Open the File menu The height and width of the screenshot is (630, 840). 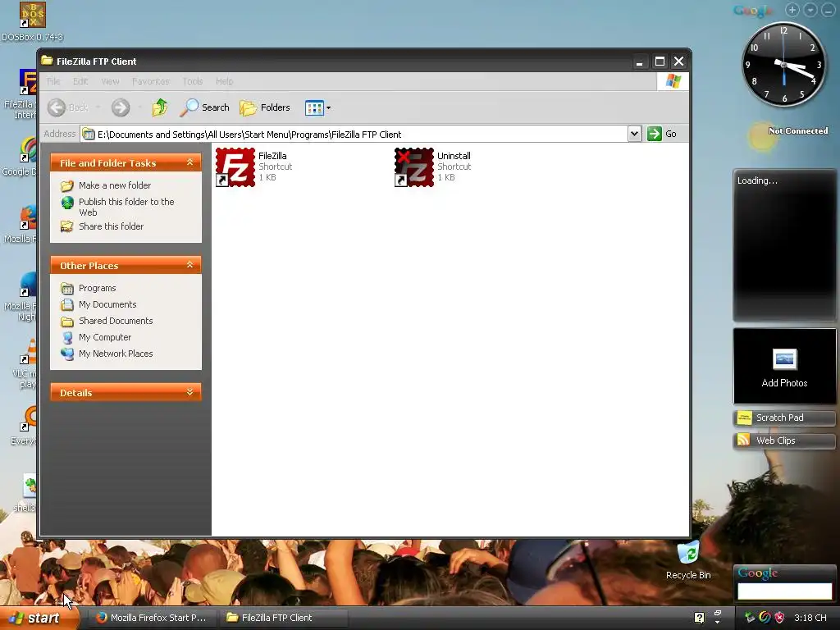tap(53, 81)
